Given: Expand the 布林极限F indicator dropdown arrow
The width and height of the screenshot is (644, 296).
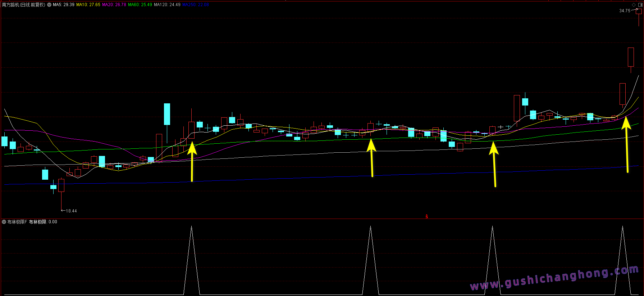Looking at the screenshot, I should [4, 222].
